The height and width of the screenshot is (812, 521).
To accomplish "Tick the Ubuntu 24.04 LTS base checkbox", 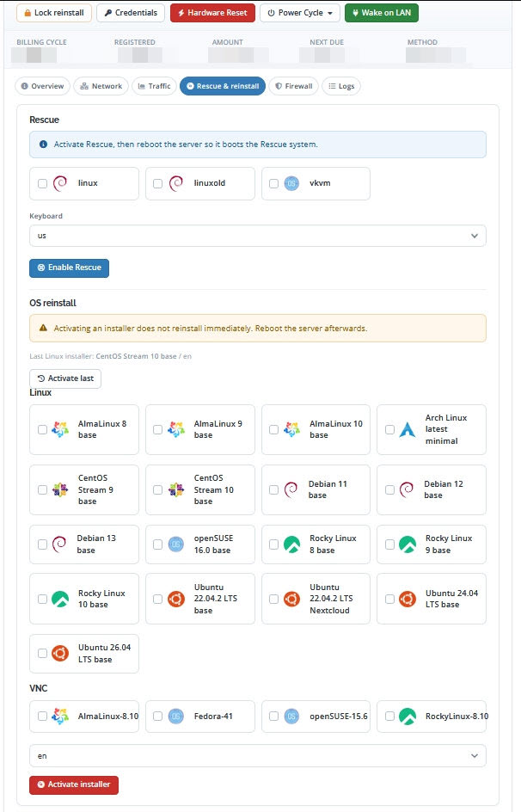I will [x=389, y=600].
